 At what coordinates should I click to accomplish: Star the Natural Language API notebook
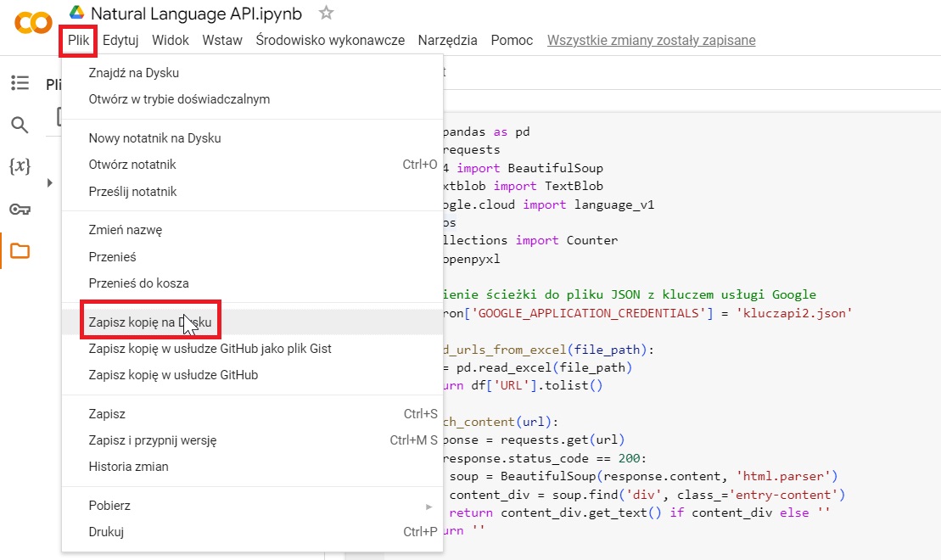325,13
